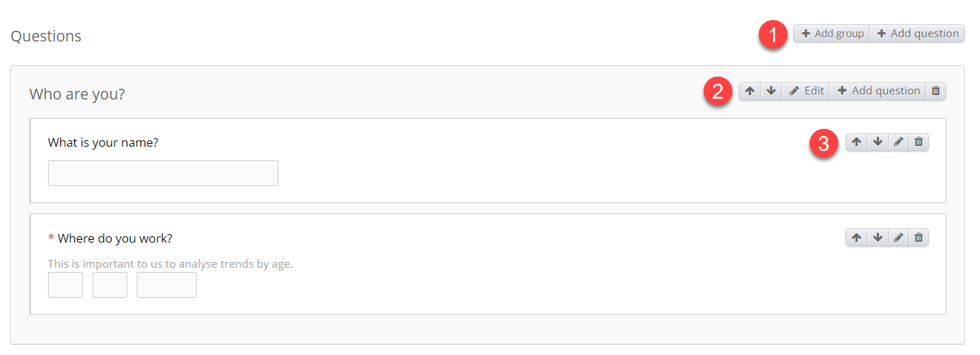Edit the 'Where do you work?' question
This screenshot has width=980, height=355.
[x=898, y=238]
